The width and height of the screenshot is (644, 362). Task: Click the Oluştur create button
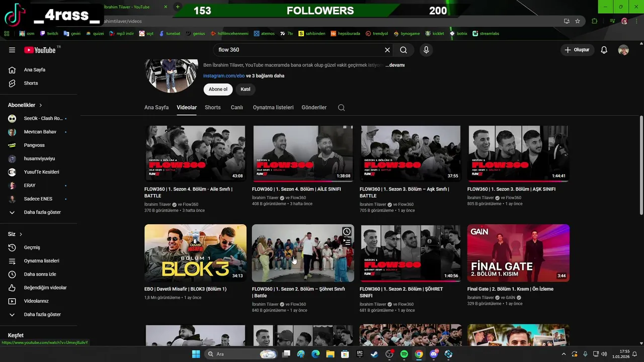click(x=577, y=50)
